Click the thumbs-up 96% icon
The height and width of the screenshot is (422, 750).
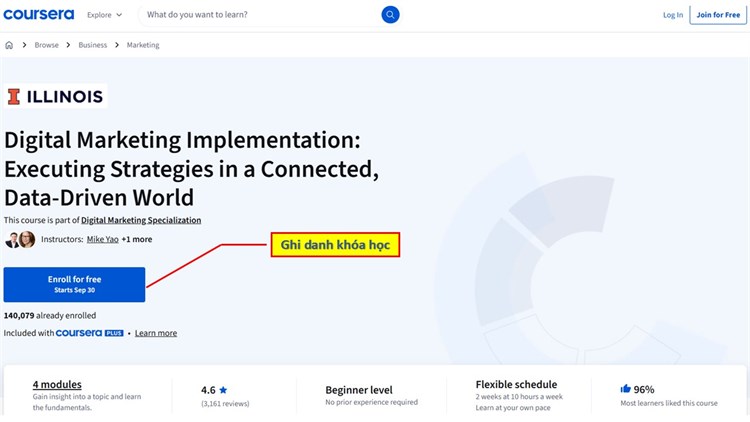[x=625, y=389]
